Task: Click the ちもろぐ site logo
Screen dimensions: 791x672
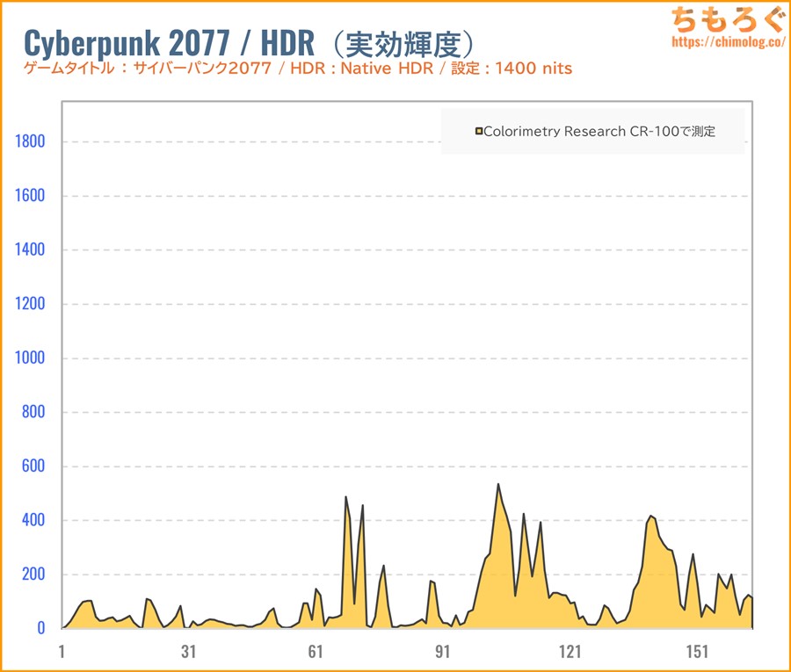Action: (729, 19)
